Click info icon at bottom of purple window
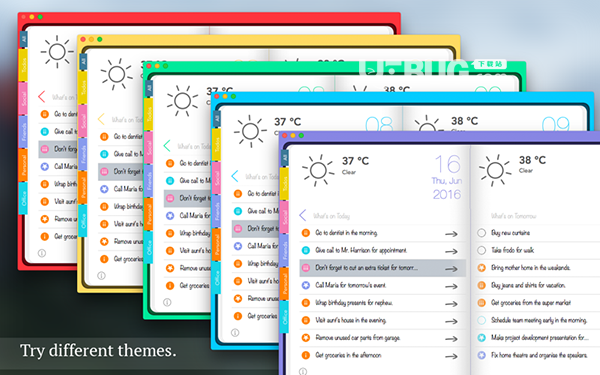 pos(303,371)
